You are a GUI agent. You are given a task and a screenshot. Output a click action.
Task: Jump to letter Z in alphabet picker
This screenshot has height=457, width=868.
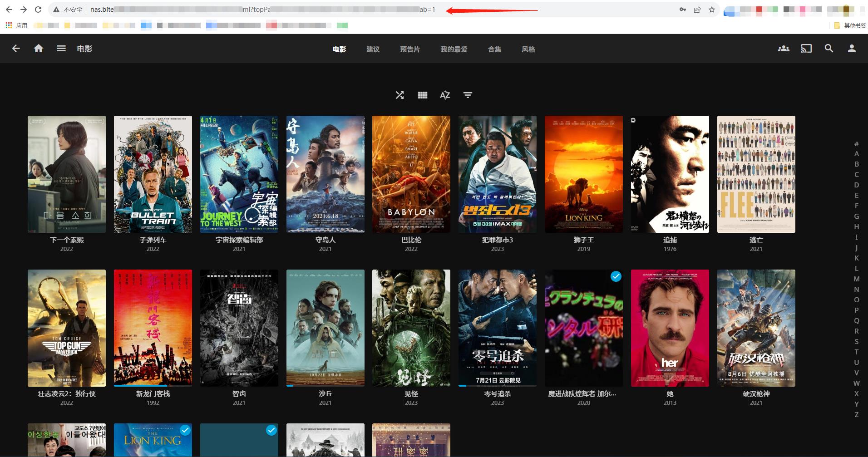click(x=857, y=415)
